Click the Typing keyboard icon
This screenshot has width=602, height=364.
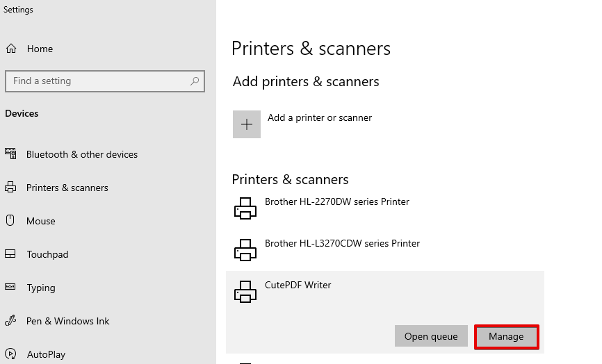pyautogui.click(x=10, y=287)
